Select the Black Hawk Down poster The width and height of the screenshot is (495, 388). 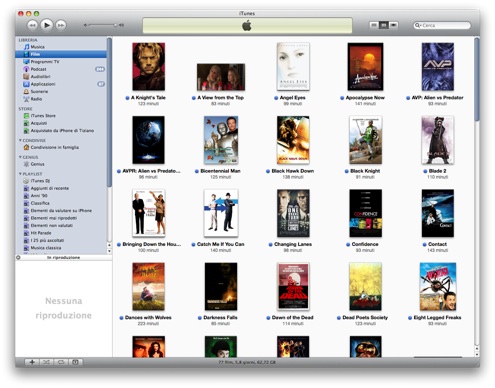pos(293,140)
